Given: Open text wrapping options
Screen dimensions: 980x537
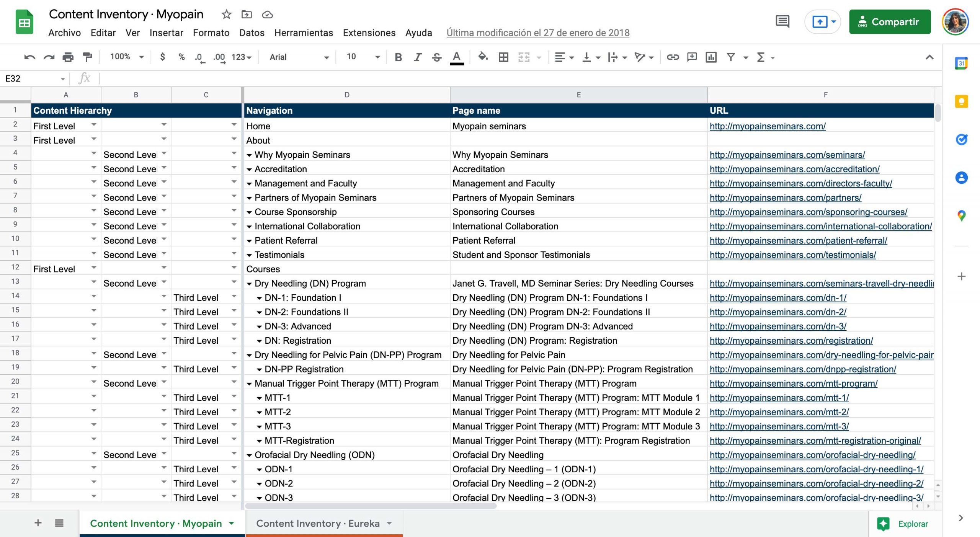Looking at the screenshot, I should (617, 57).
